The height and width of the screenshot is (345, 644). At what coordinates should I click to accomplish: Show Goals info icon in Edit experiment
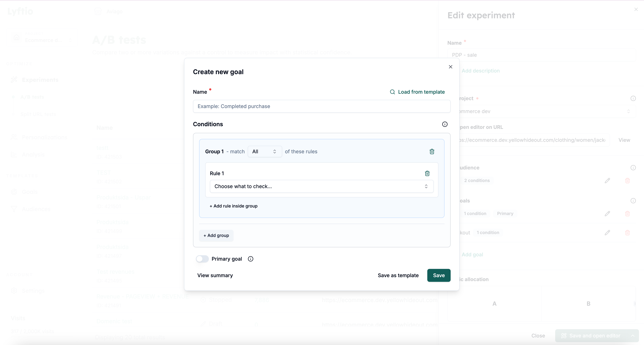tap(633, 201)
